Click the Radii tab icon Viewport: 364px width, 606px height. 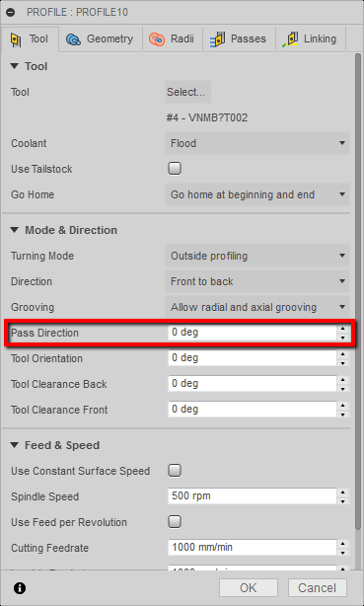157,39
